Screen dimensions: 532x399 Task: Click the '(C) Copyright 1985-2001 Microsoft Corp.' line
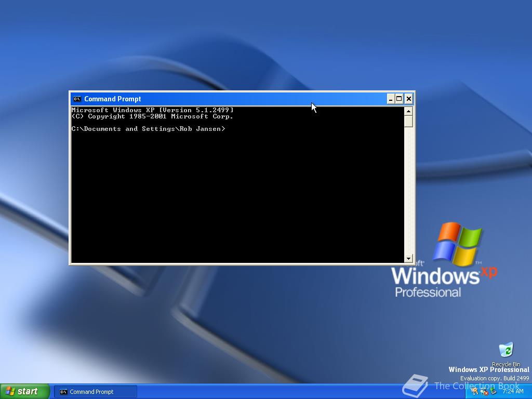(x=152, y=116)
